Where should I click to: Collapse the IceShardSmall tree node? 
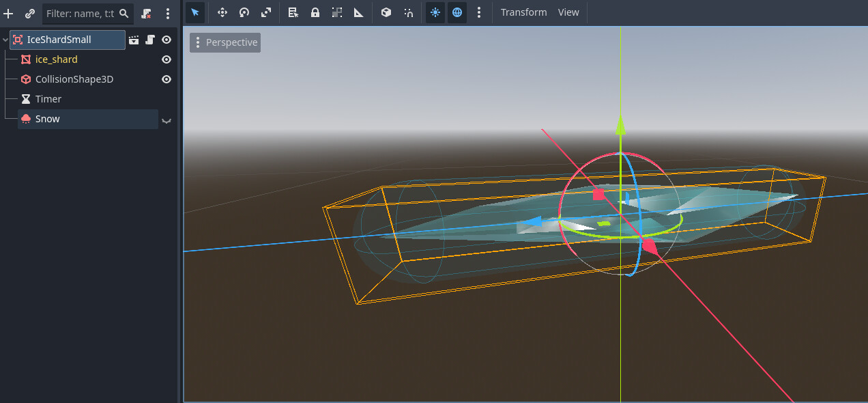pyautogui.click(x=5, y=40)
